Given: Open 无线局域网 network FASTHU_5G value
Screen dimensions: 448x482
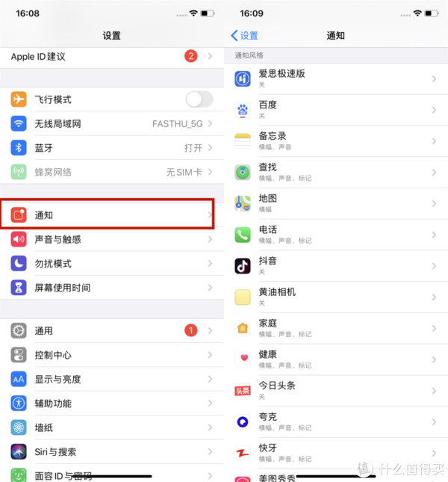Looking at the screenshot, I should coord(178,124).
